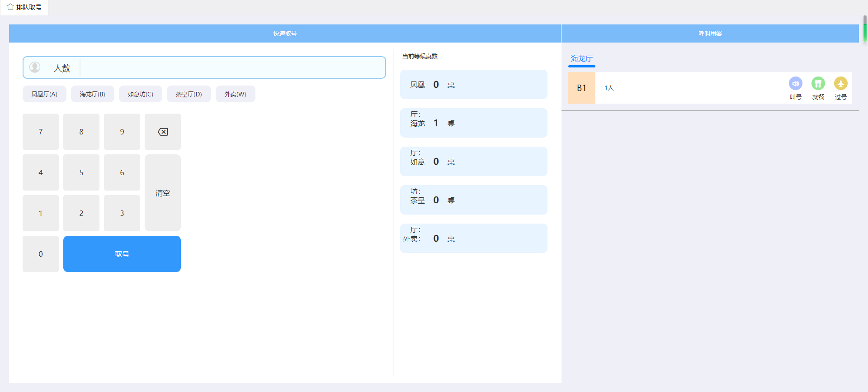This screenshot has height=392, width=868.
Task: Tap the number 3 key
Action: 122,213
